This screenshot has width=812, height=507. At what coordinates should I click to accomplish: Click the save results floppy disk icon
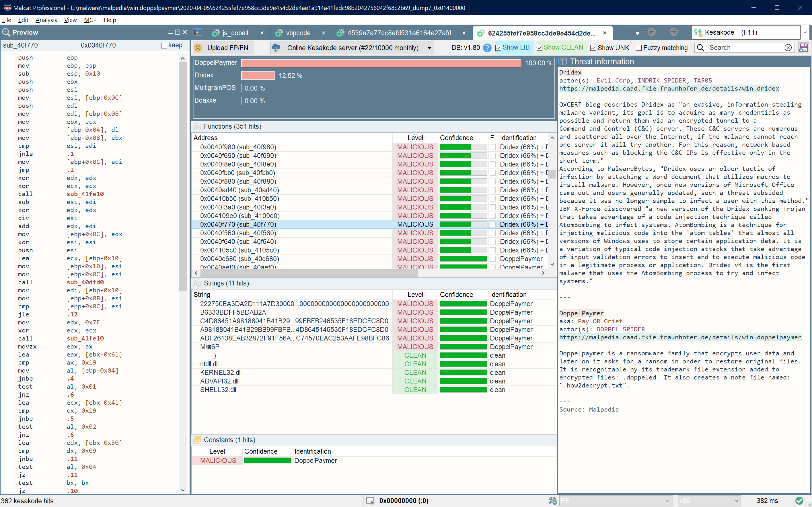coord(803,48)
